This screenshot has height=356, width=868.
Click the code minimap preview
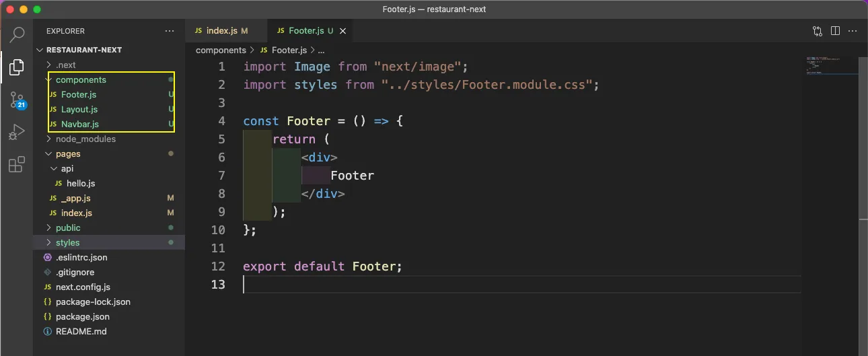(832, 65)
